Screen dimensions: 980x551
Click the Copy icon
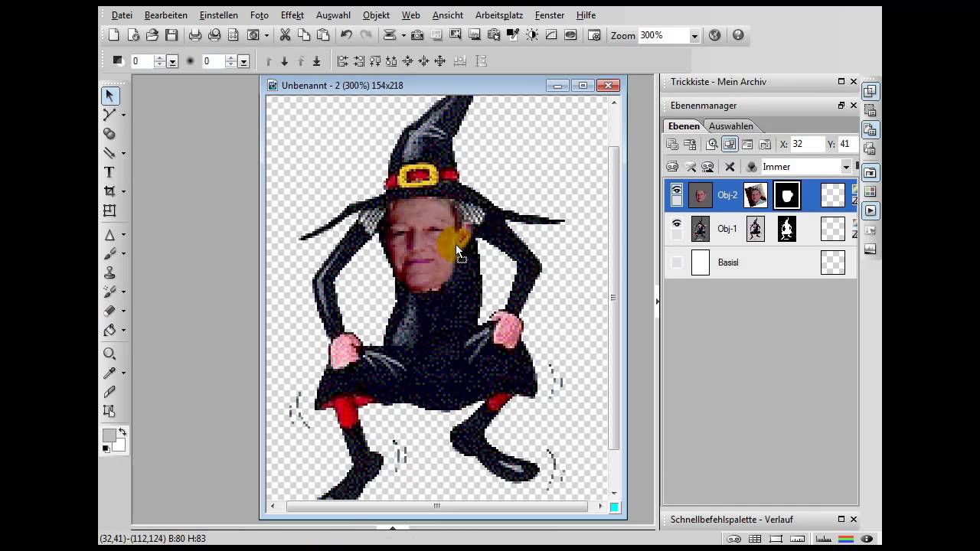304,35
